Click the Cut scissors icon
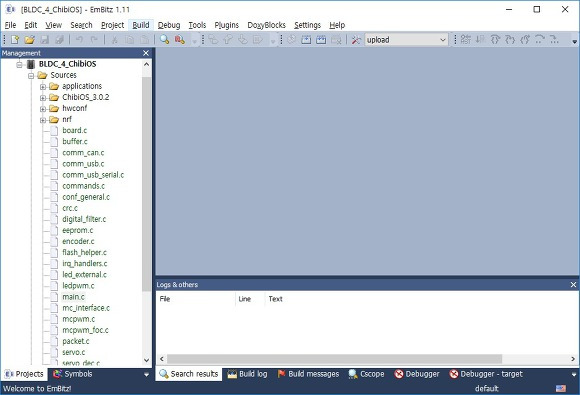This screenshot has width=580, height=395. [115, 40]
